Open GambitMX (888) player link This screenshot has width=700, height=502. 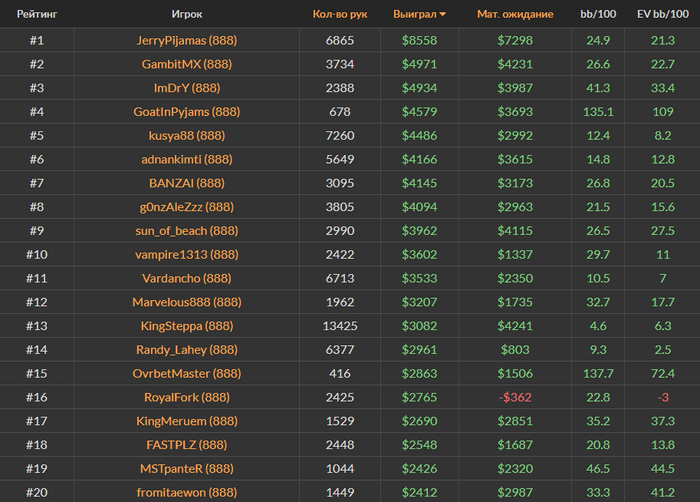[186, 64]
